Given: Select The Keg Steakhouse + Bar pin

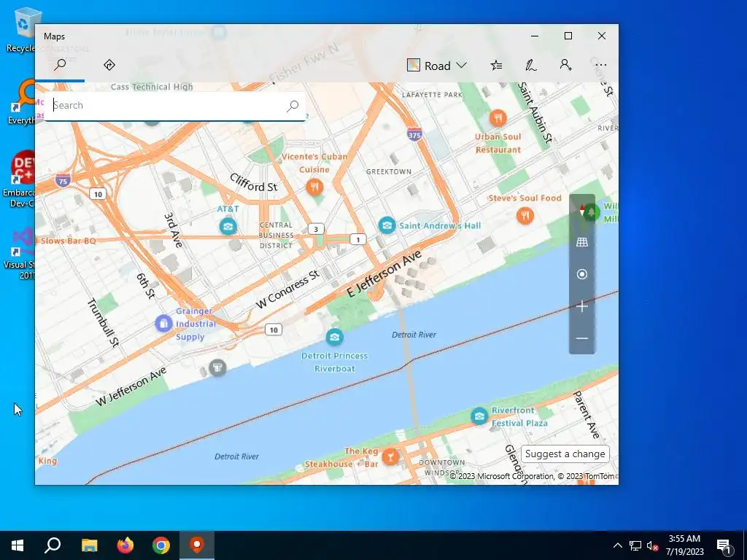Looking at the screenshot, I should (x=390, y=457).
